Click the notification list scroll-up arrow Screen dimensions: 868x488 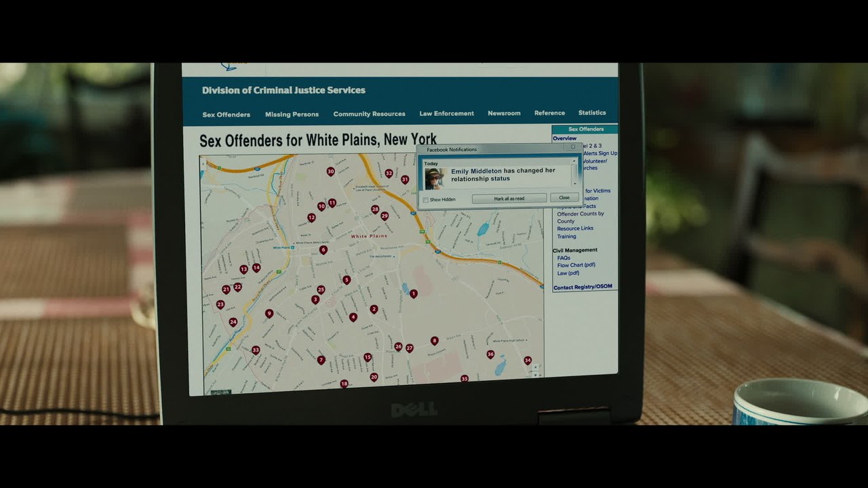[x=574, y=162]
